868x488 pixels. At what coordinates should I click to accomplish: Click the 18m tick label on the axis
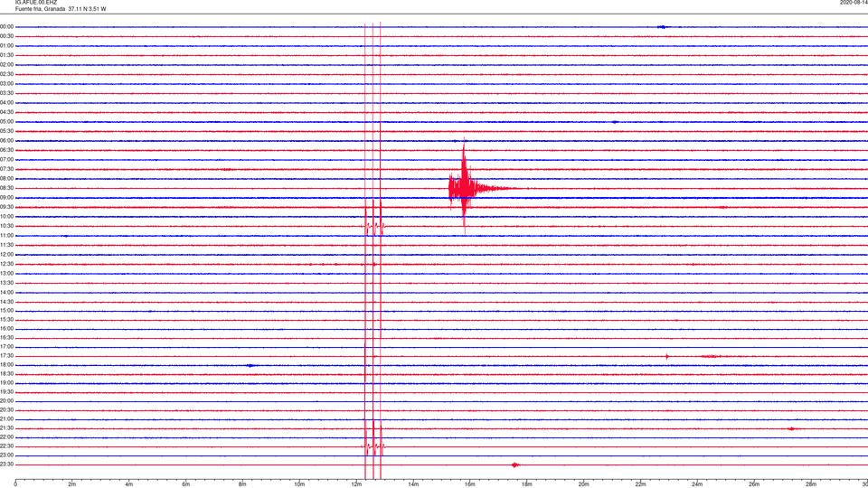click(x=527, y=484)
